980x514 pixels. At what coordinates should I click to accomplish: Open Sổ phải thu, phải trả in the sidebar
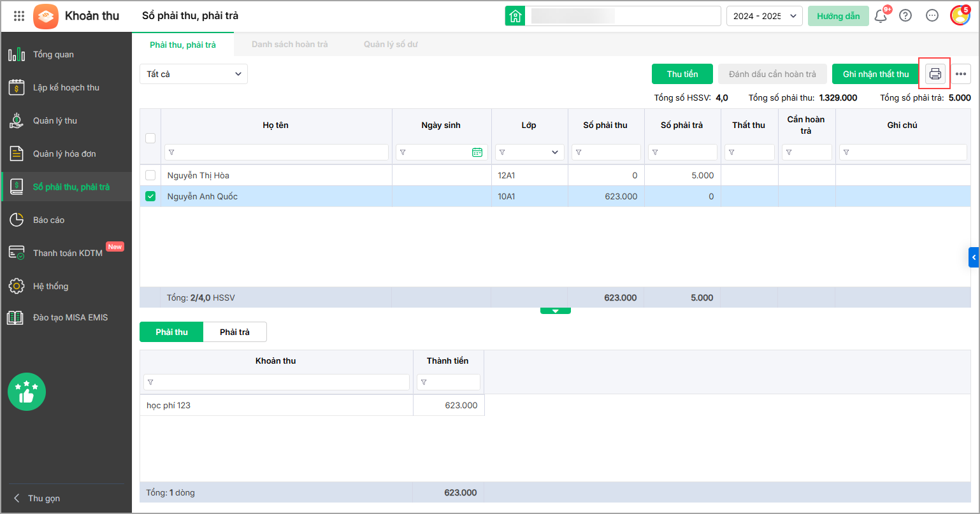pyautogui.click(x=66, y=187)
